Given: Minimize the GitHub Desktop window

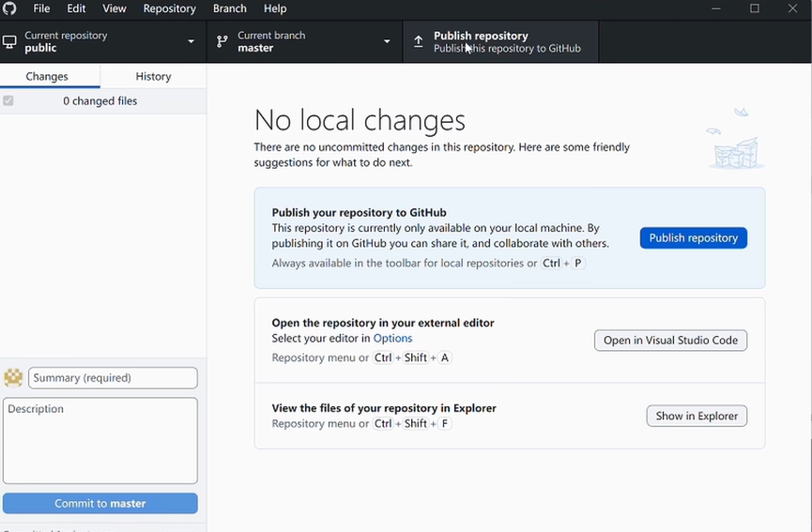Looking at the screenshot, I should click(716, 8).
